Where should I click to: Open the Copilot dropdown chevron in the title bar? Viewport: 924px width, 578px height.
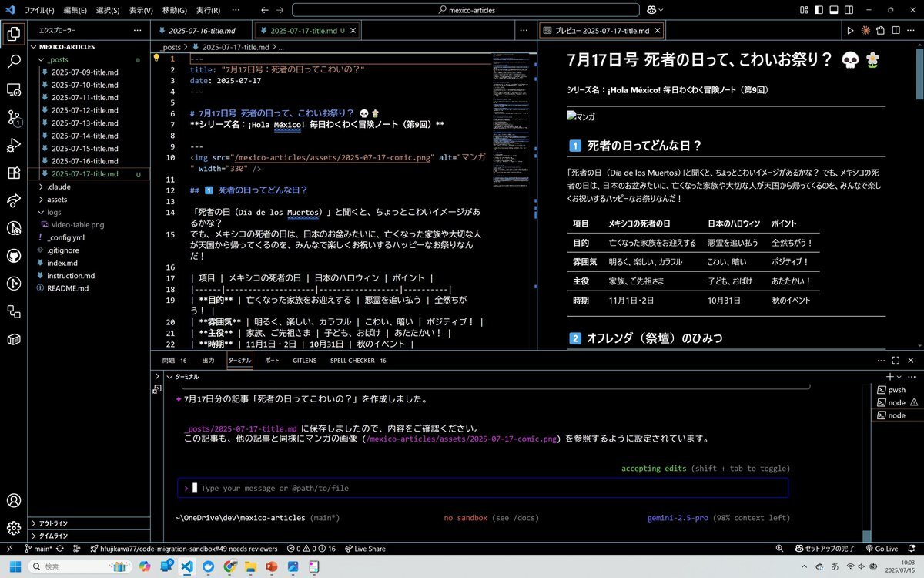661,10
